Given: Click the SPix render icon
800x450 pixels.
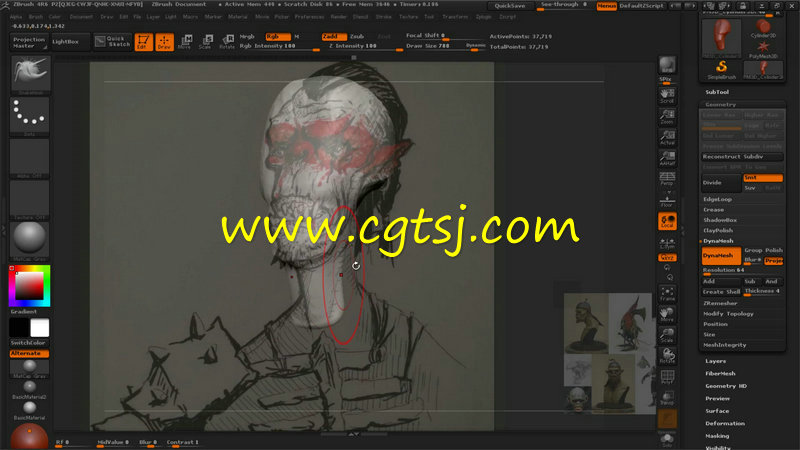Looking at the screenshot, I should [x=667, y=68].
